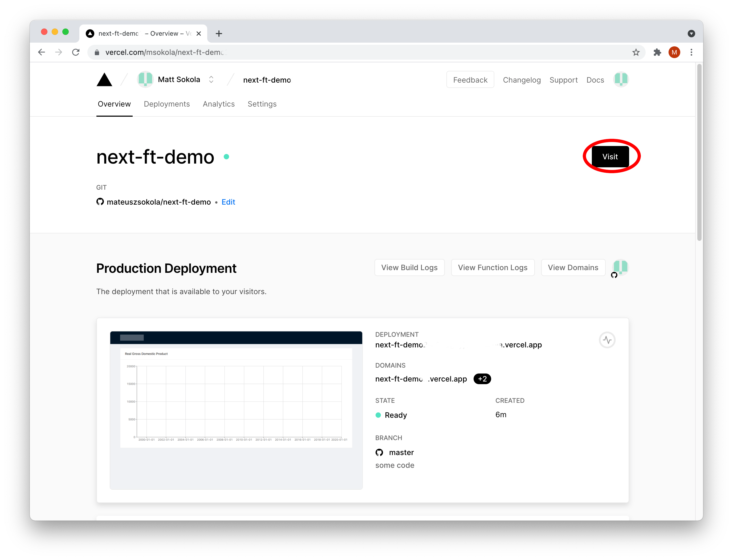Select the next-ft-demo Overview browser tab
The width and height of the screenshot is (733, 560).
pos(143,33)
